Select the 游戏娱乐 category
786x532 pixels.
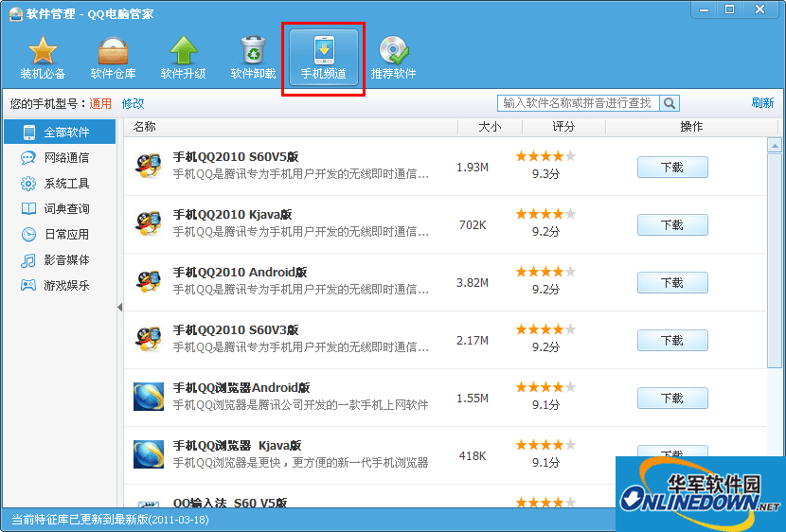coord(60,285)
